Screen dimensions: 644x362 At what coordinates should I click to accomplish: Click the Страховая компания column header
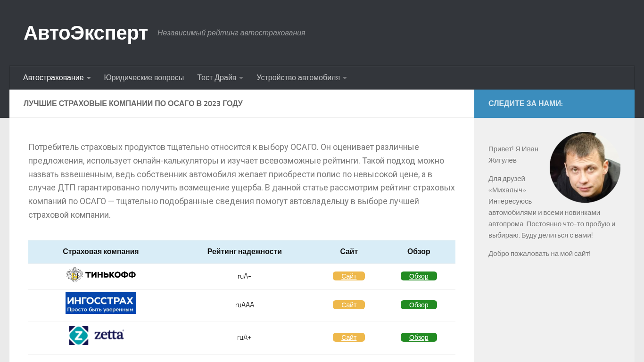tap(100, 252)
